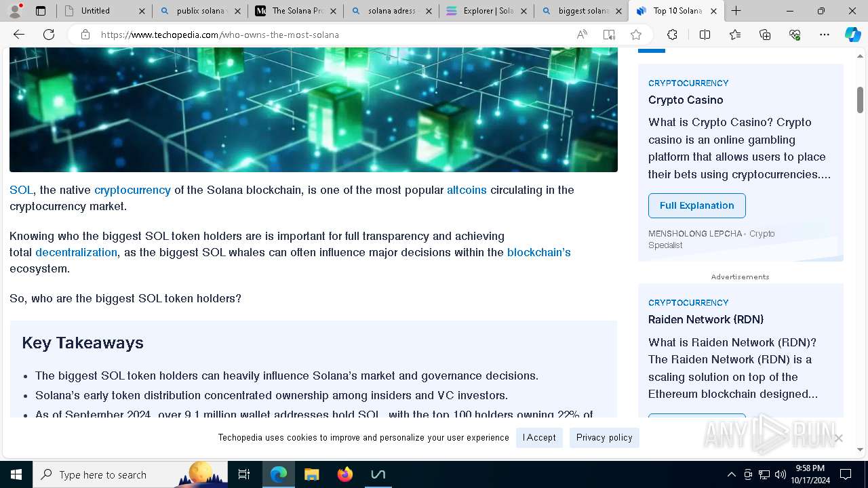Follow the altcoins link

tap(467, 190)
